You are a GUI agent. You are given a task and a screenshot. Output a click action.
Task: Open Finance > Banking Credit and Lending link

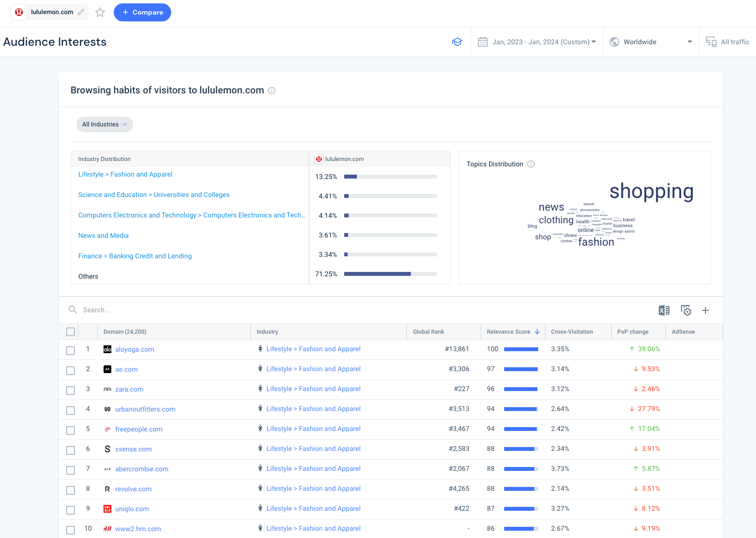[x=135, y=256]
